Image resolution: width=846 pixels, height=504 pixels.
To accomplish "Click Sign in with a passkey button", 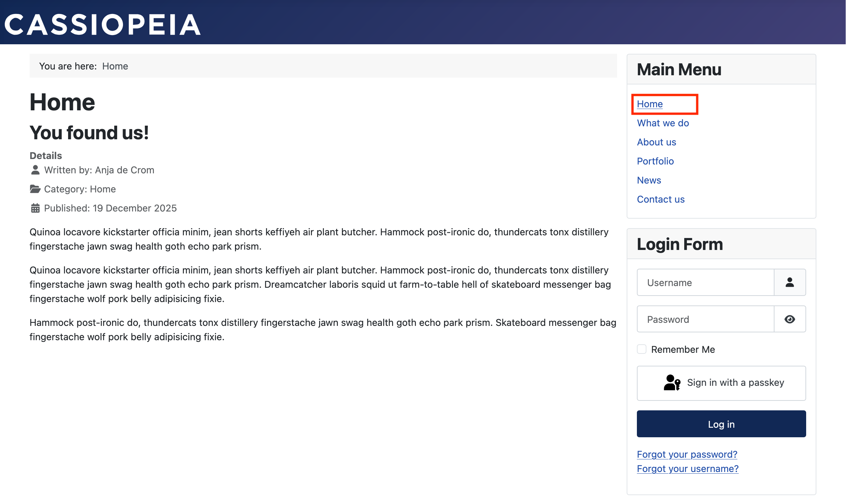I will [x=721, y=383].
